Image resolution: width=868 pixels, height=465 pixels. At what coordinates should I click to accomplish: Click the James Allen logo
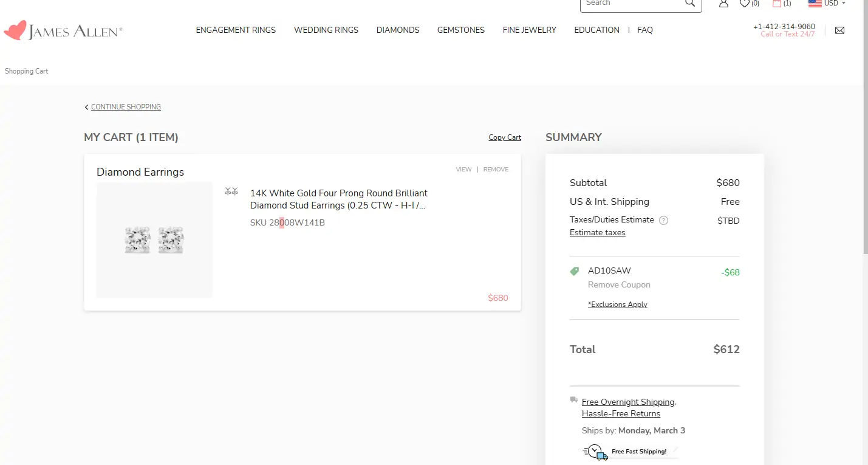(x=63, y=30)
